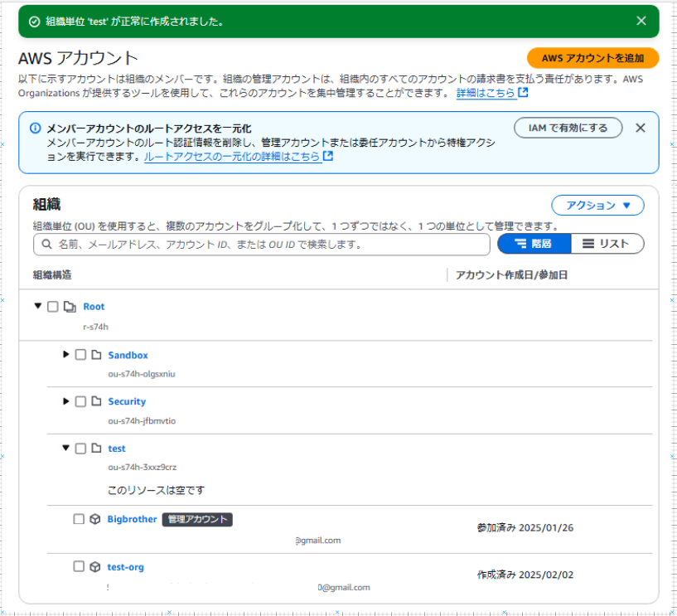Click the Sandbox OU folder icon
This screenshot has width=677, height=616.
coord(97,355)
